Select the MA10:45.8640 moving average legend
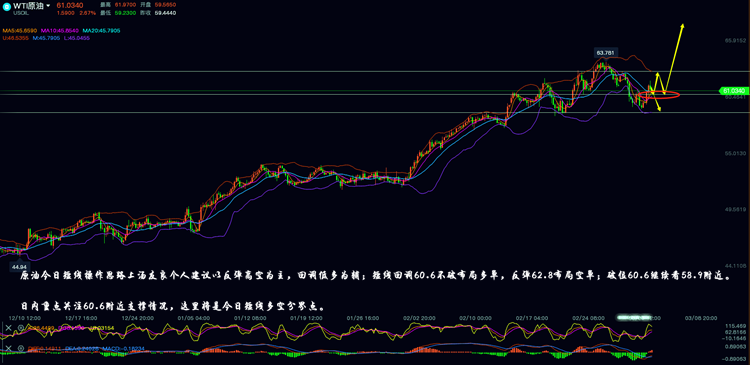Image resolution: width=750 pixels, height=365 pixels. click(59, 31)
